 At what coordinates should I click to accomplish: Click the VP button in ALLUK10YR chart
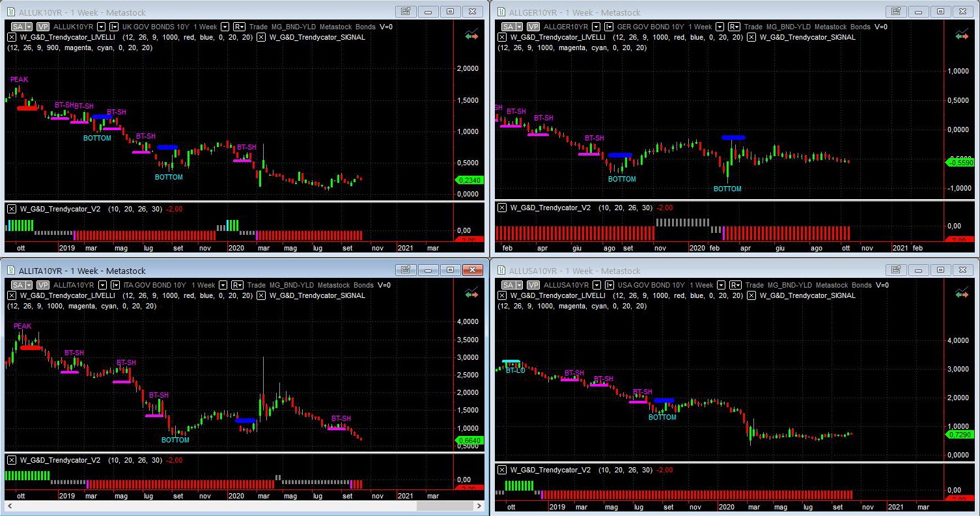click(x=43, y=27)
